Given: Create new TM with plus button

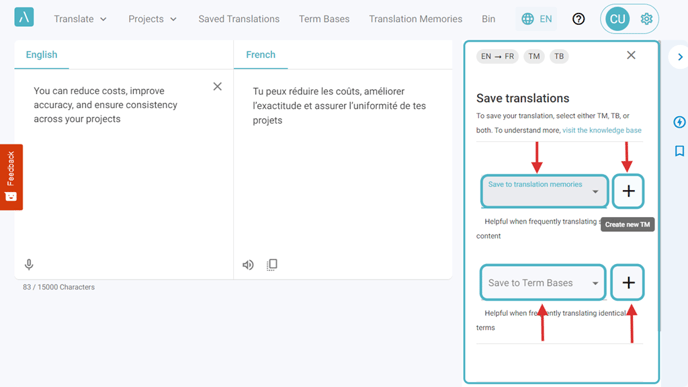Looking at the screenshot, I should (x=628, y=191).
